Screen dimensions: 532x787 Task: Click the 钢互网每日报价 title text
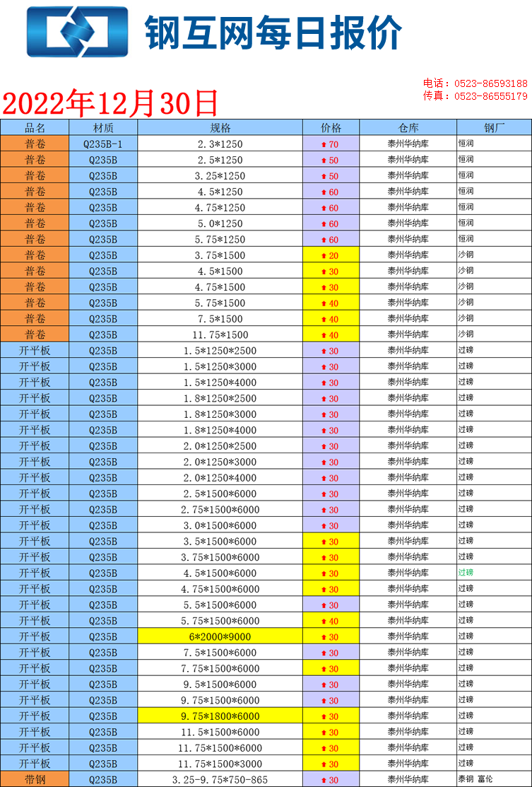tap(273, 32)
